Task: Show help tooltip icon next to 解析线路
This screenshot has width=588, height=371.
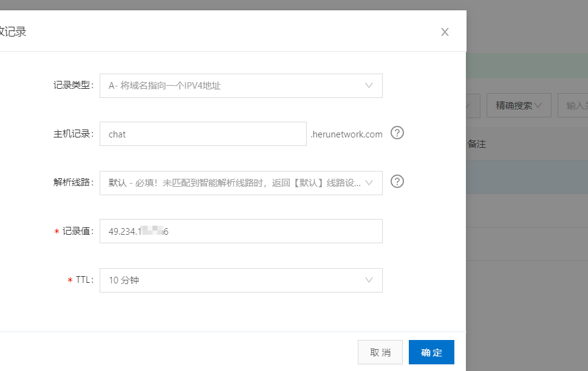Action: 397,181
